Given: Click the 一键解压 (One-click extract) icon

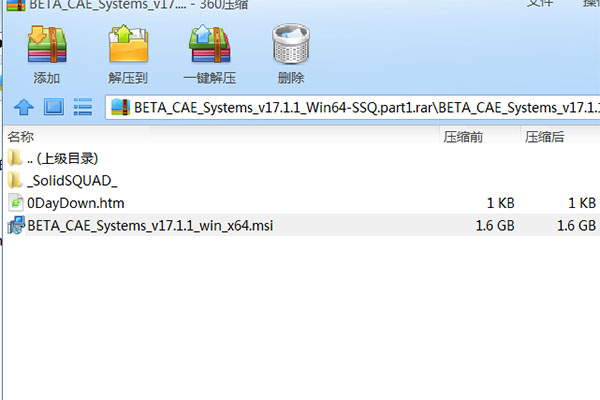Looking at the screenshot, I should 209,44.
